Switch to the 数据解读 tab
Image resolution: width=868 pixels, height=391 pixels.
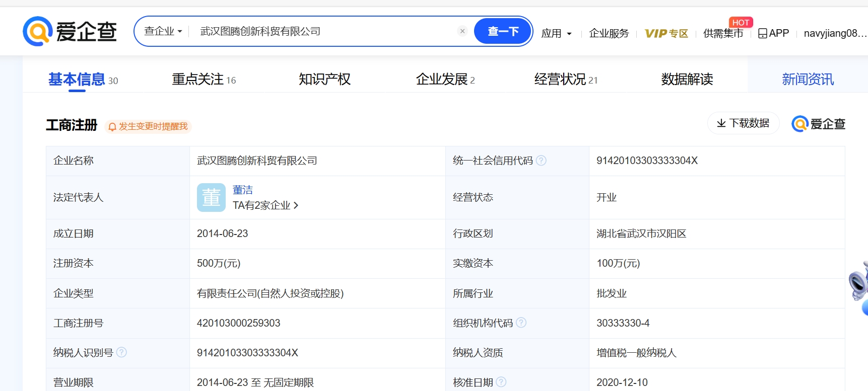pyautogui.click(x=687, y=80)
